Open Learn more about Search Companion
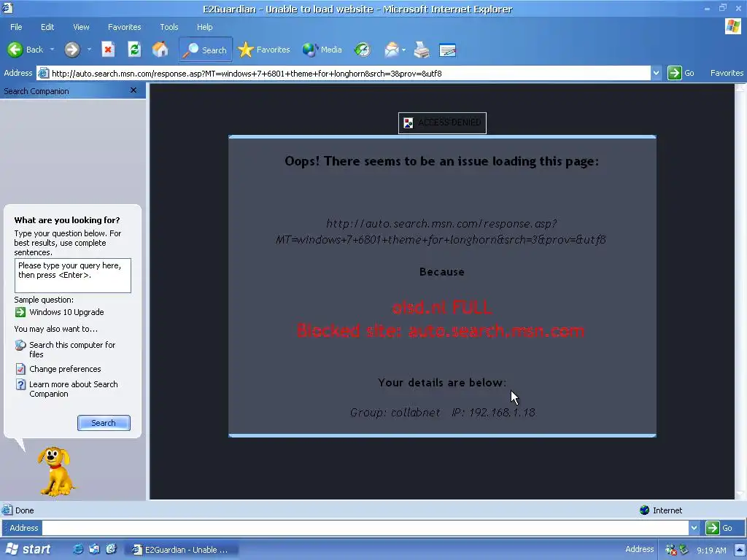This screenshot has height=560, width=747. point(74,389)
